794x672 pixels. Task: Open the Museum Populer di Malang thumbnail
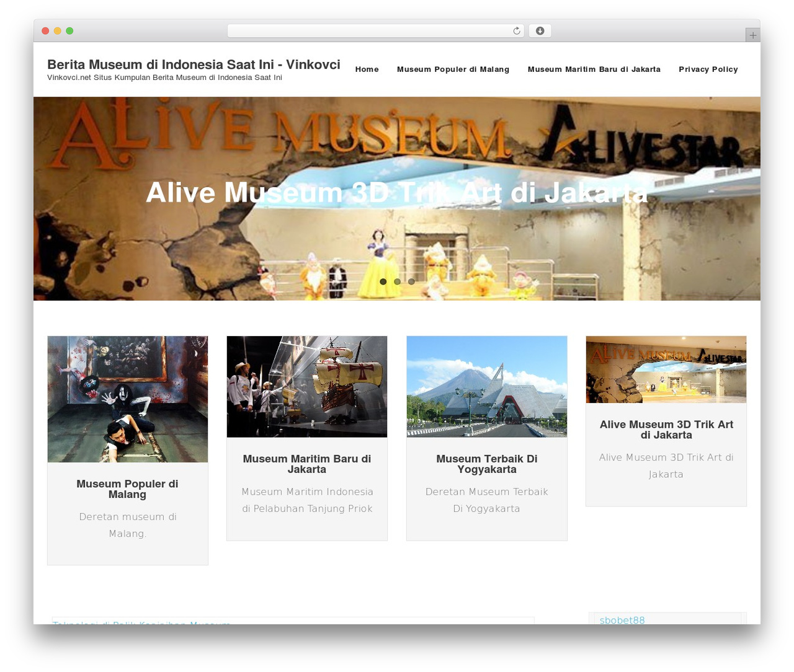[128, 399]
